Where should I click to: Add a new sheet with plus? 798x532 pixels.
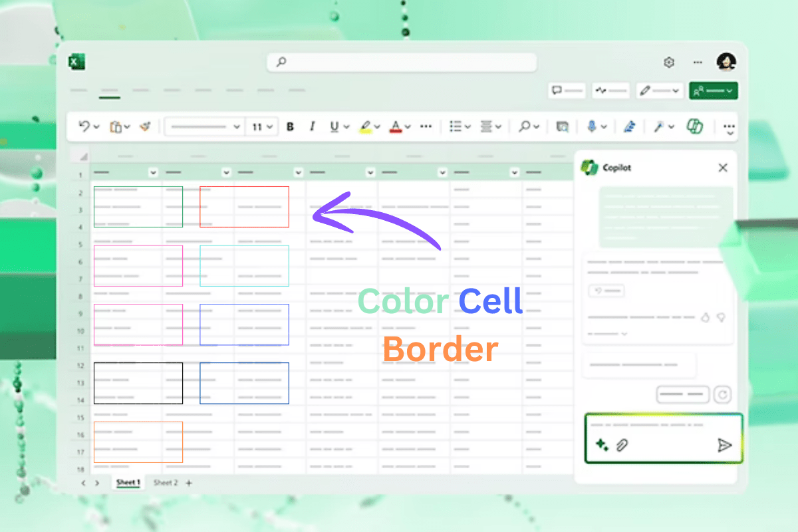click(189, 483)
